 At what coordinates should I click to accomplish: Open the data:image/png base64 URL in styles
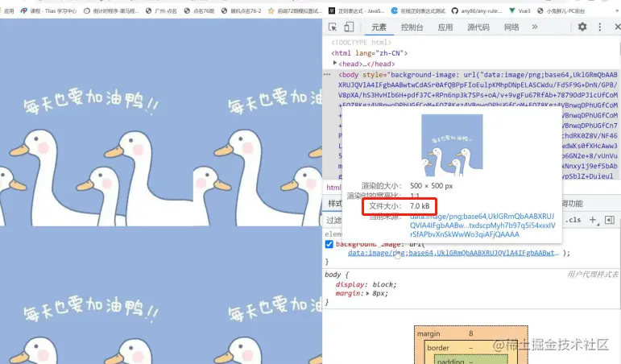[x=453, y=253]
